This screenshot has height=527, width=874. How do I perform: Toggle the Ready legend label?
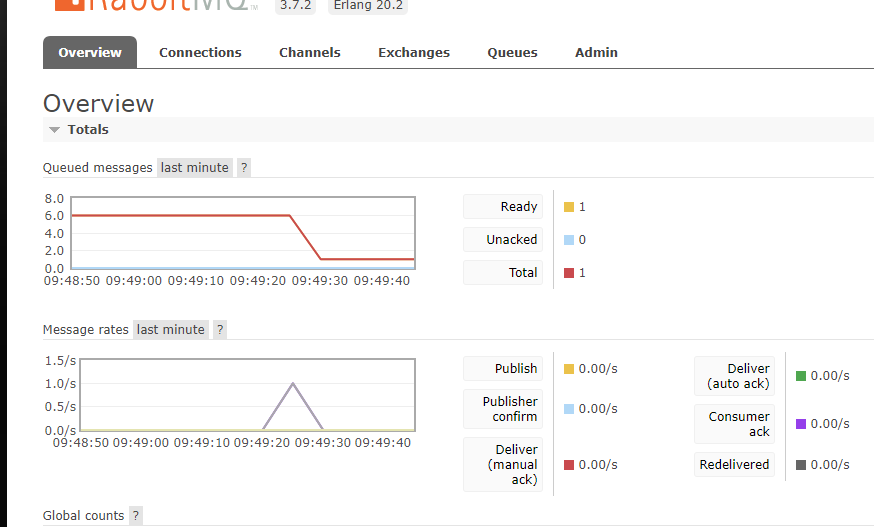[503, 207]
